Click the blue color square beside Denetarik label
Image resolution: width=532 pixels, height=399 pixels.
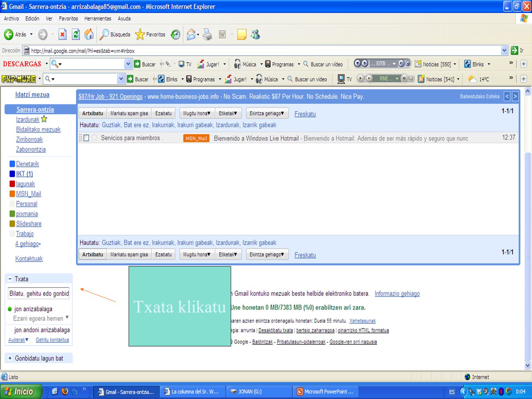[x=12, y=164]
